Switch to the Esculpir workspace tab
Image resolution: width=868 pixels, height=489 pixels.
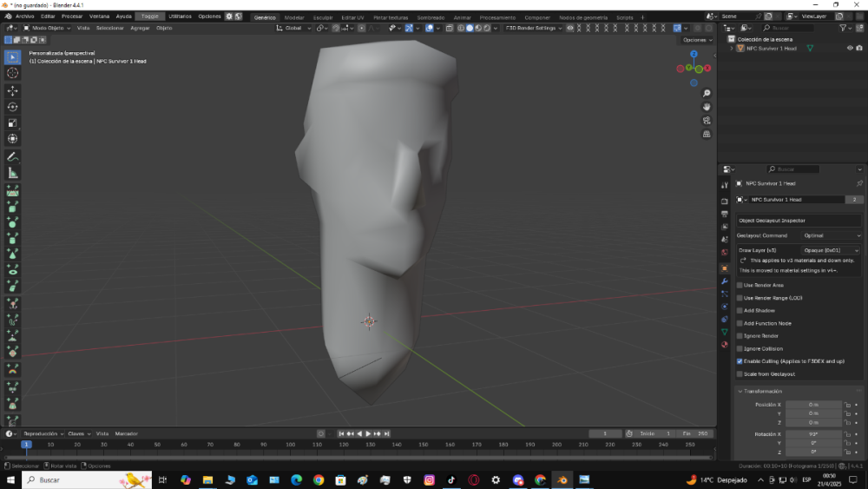[322, 17]
